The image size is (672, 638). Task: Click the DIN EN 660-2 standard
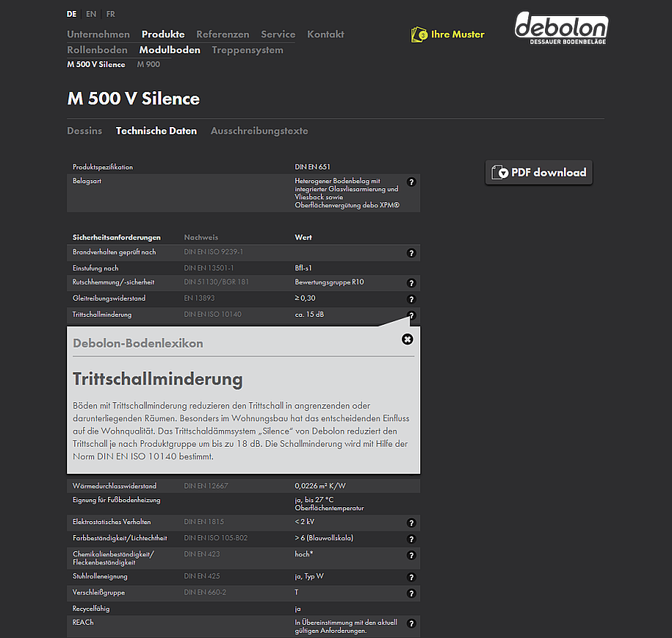coord(205,592)
